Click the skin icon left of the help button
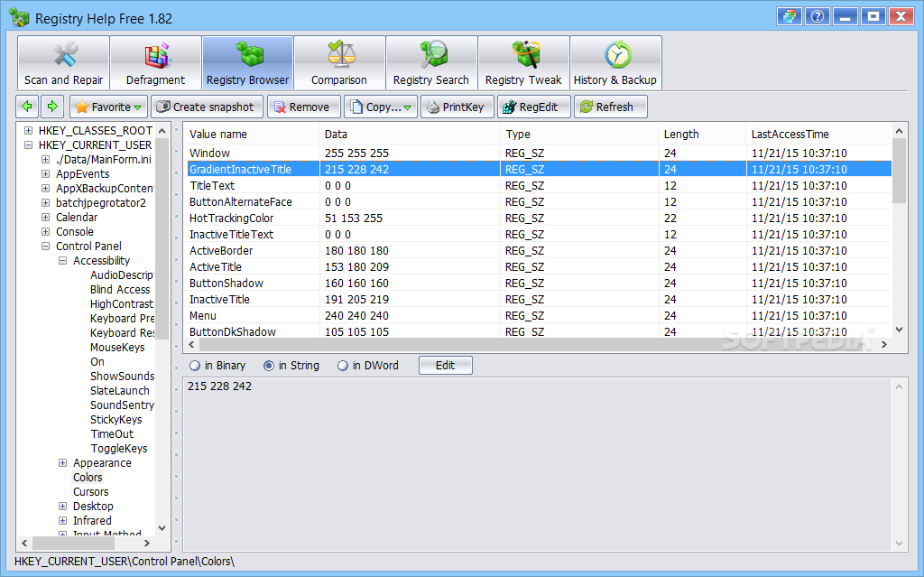 pos(790,16)
